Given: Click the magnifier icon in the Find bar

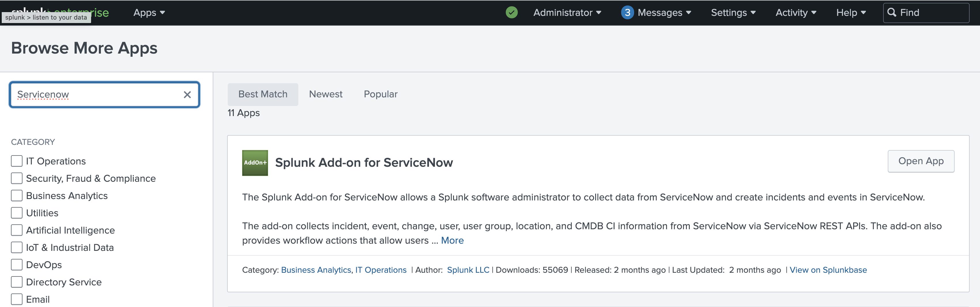Looking at the screenshot, I should (892, 13).
